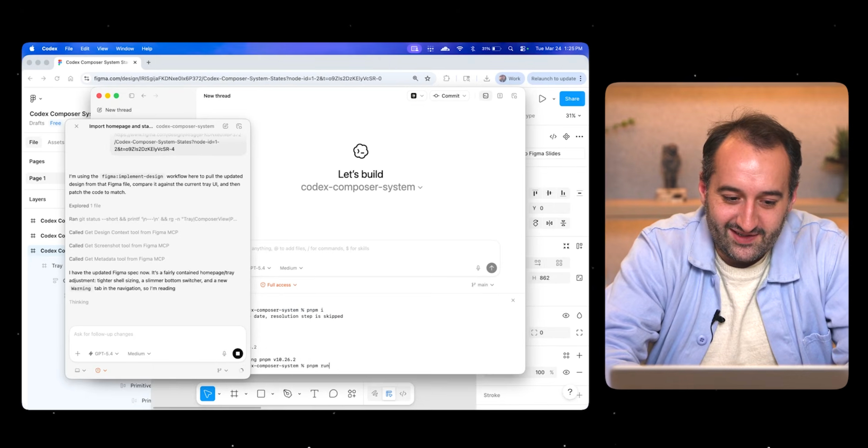The image size is (868, 448).
Task: Select the Text tool
Action: pos(314,393)
